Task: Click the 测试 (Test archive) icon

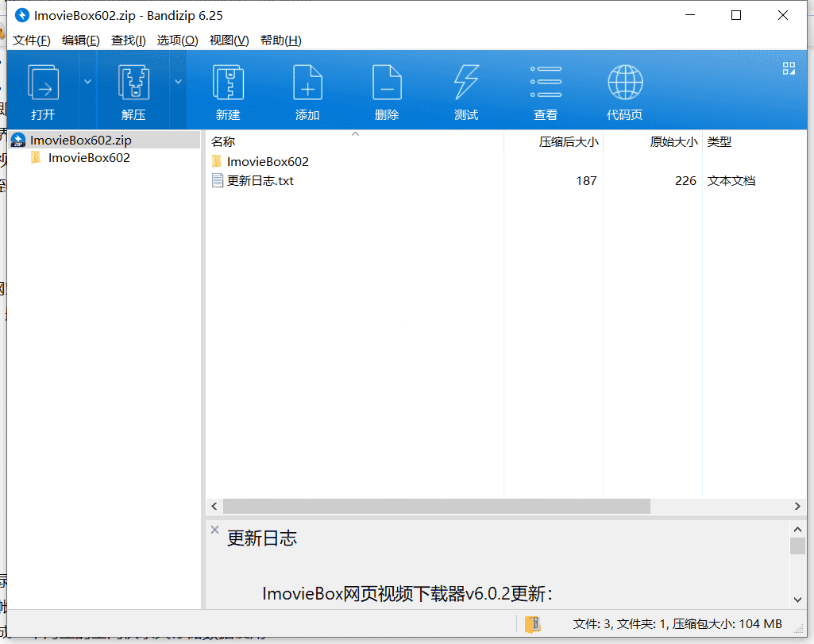Action: pyautogui.click(x=466, y=83)
